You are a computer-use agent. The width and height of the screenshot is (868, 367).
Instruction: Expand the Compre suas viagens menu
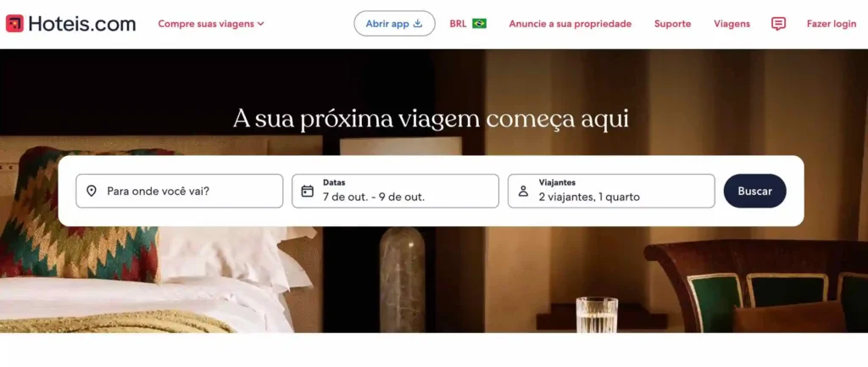click(211, 24)
